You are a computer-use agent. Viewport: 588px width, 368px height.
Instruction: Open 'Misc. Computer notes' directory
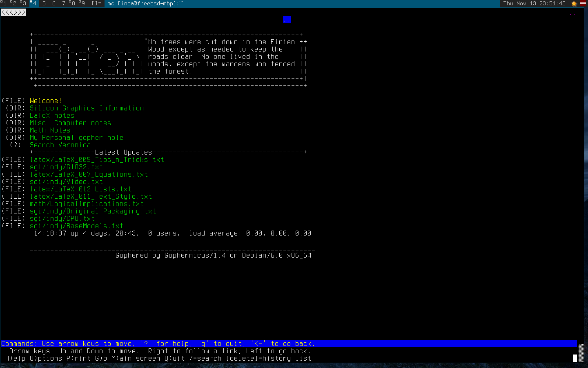coord(70,123)
